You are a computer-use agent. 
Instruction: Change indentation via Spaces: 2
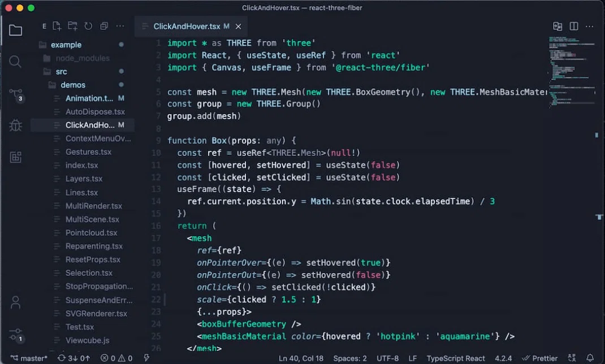coord(350,358)
